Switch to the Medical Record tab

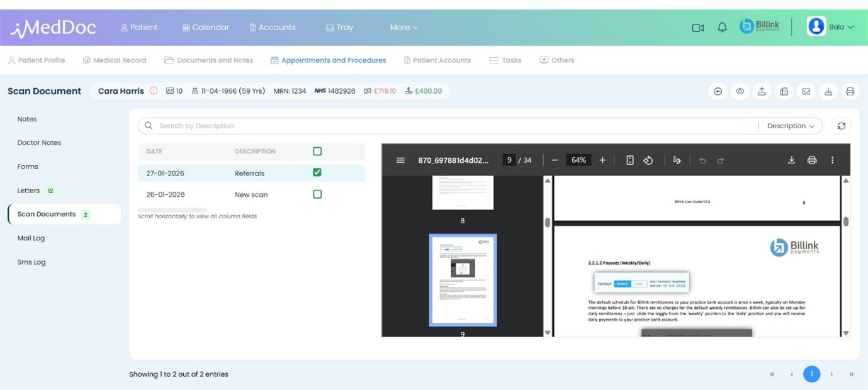(x=114, y=60)
